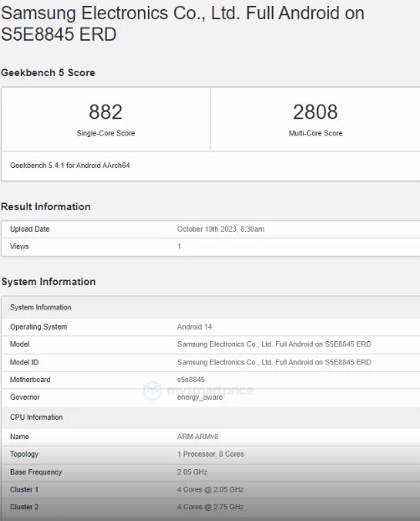Select the October 19th 2023, 8:30am value
The width and height of the screenshot is (420, 521).
pos(221,229)
